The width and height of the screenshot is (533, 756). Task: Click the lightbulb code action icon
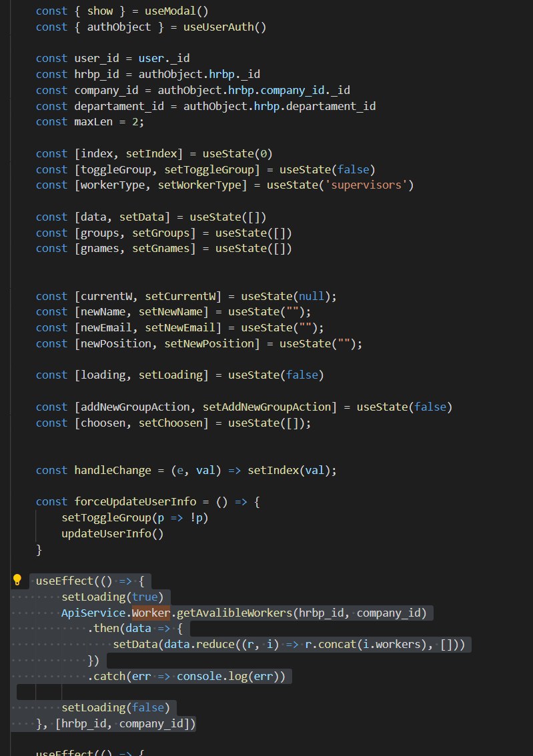(17, 580)
